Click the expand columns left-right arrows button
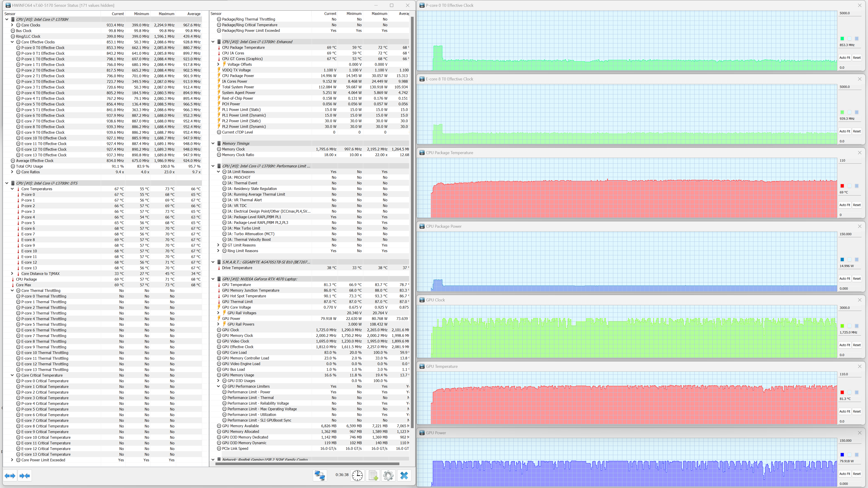Screen dimensions: 868x488 click(x=10, y=476)
